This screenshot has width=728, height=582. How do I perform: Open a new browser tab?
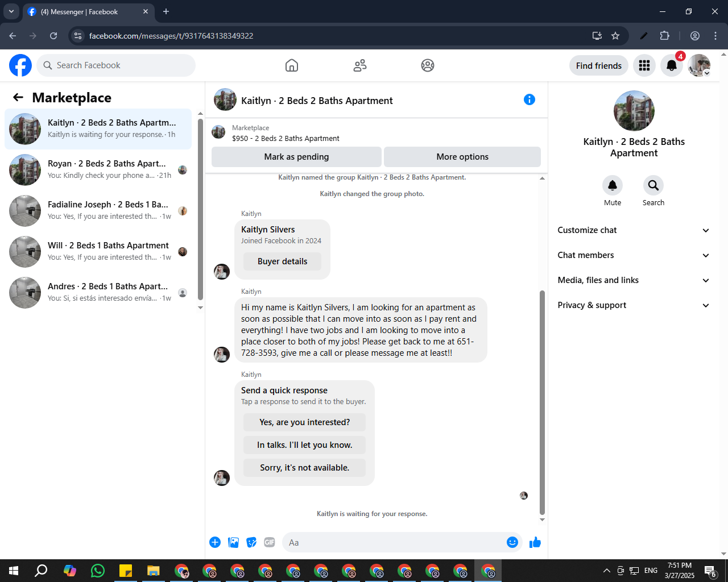coord(166,11)
